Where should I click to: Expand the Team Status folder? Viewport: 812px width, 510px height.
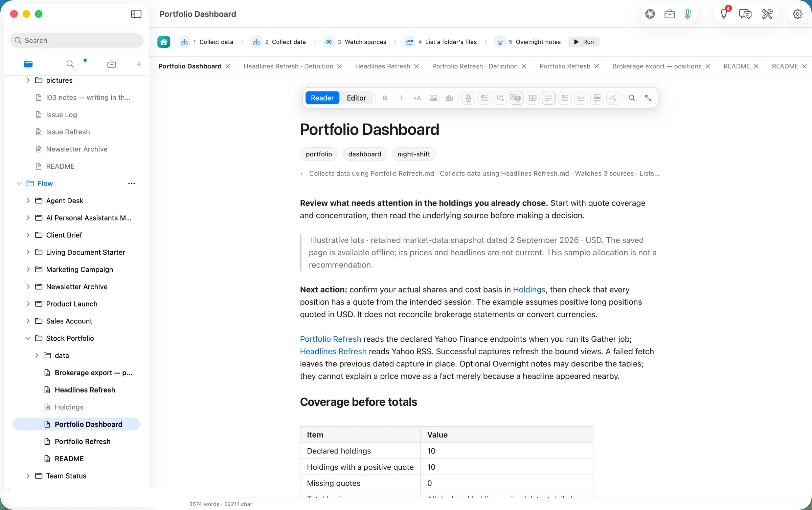tap(28, 476)
